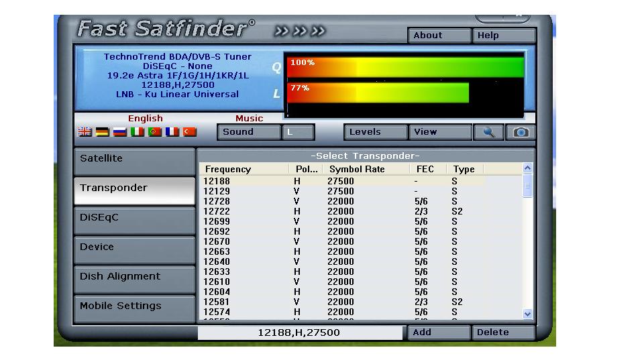Open the Mobile Settings section
This screenshot has height=362, width=644.
(134, 309)
